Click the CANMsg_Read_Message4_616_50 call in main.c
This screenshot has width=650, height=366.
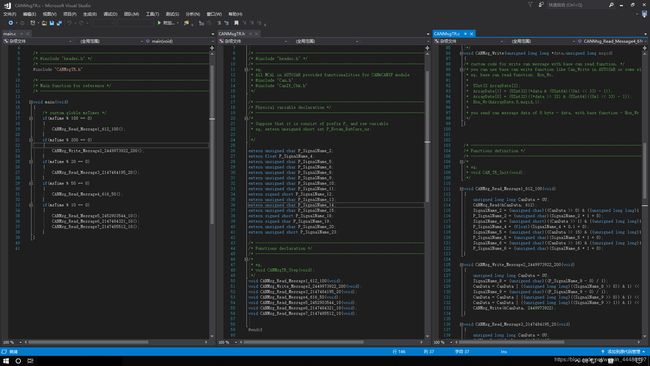[x=87, y=194]
